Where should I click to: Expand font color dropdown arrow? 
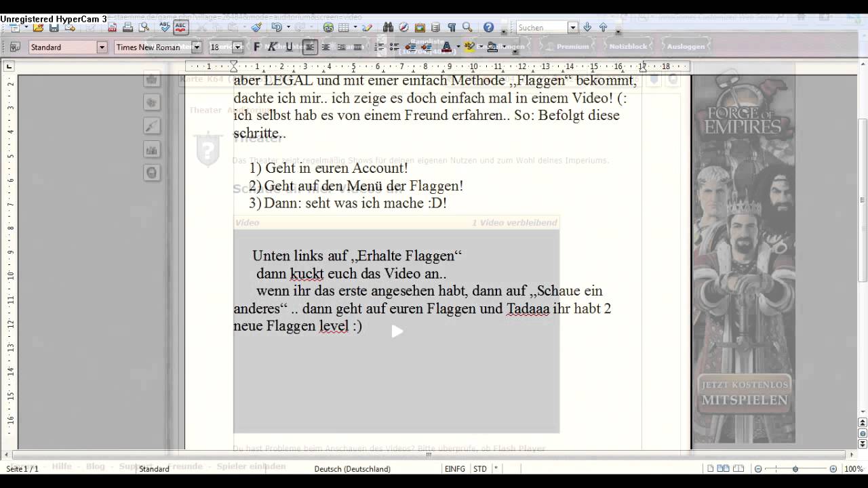click(458, 47)
